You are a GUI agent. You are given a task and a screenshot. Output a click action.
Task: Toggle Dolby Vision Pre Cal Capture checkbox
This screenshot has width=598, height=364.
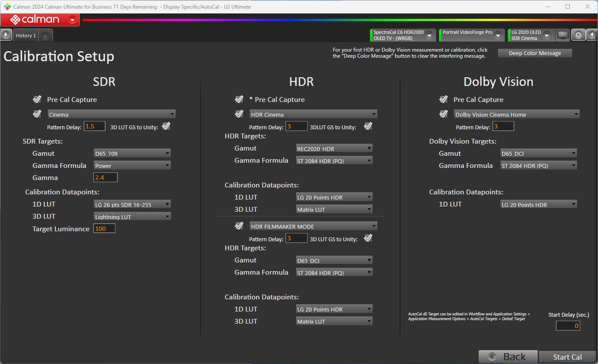coord(444,99)
